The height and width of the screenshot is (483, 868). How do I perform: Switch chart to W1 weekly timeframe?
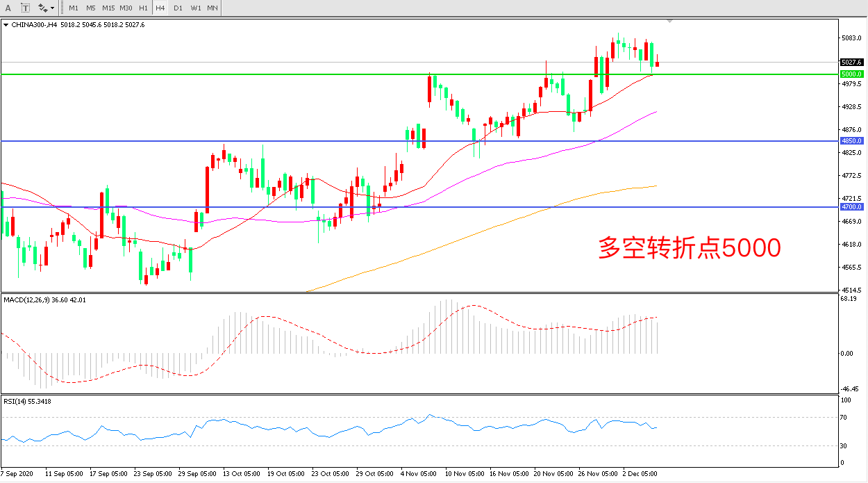pos(195,8)
